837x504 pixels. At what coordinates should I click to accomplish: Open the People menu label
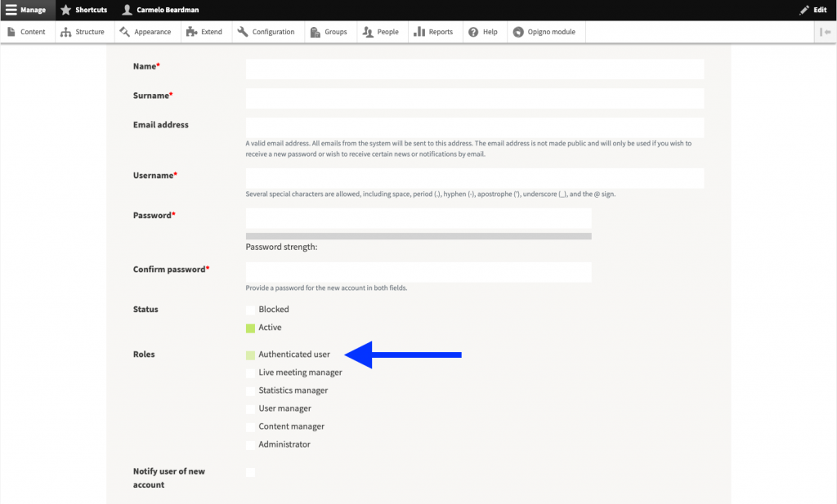(388, 32)
